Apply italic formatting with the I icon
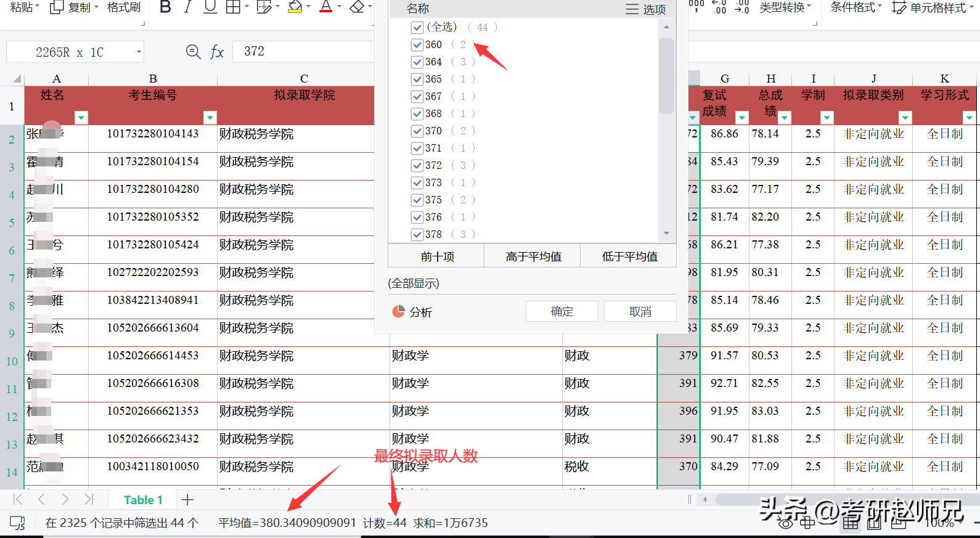Viewport: 980px width, 538px height. [188, 7]
